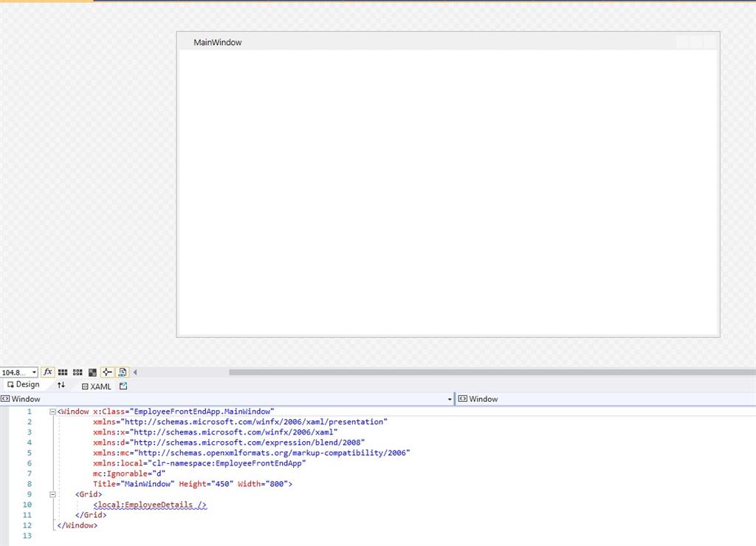Toggle the Show Effects (fx) designer button
756x546 pixels.
coord(47,372)
